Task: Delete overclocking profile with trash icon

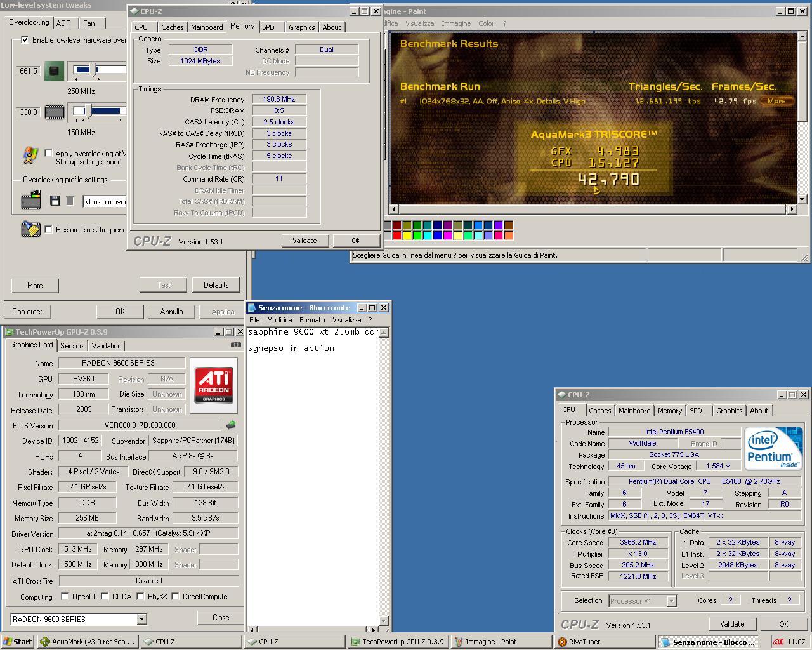Action: tap(70, 201)
